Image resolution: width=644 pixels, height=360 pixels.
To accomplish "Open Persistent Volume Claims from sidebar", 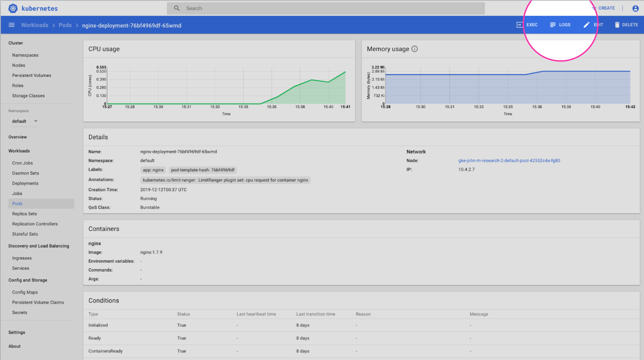I will point(38,302).
